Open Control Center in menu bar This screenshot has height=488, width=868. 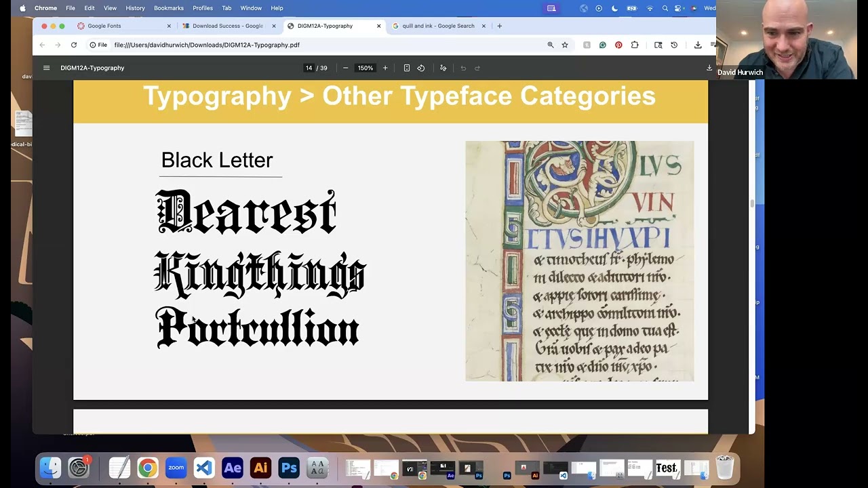click(679, 8)
